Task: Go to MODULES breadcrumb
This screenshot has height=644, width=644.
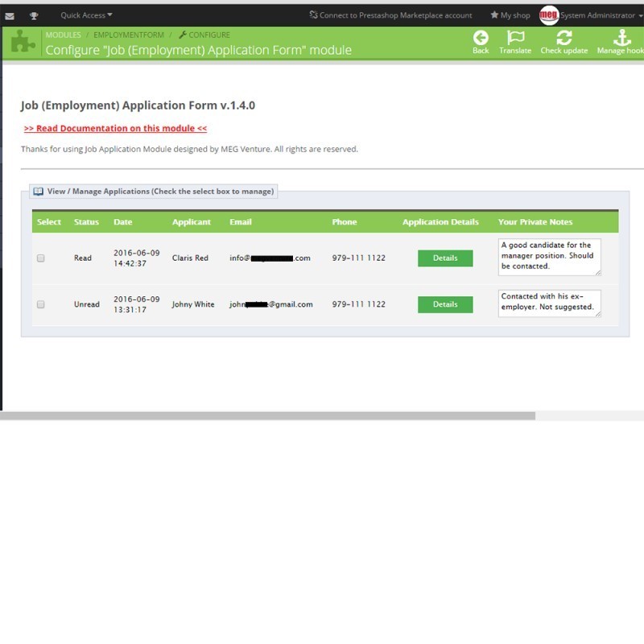Action: point(64,35)
